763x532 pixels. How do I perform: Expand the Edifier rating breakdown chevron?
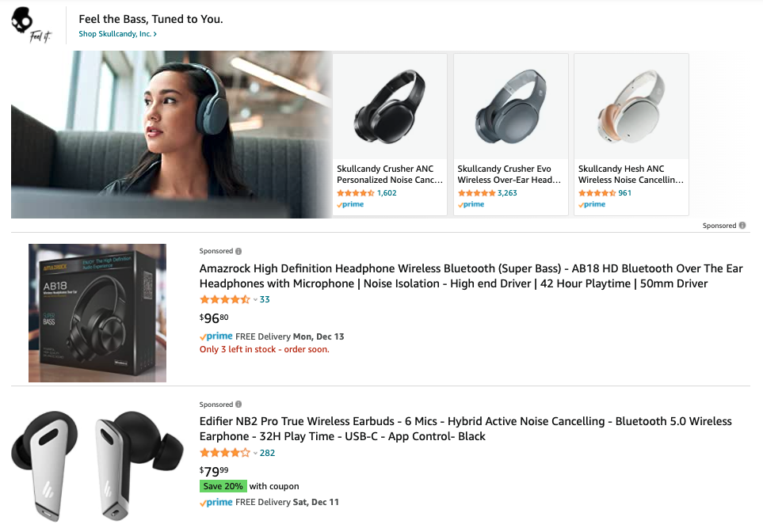(x=255, y=454)
